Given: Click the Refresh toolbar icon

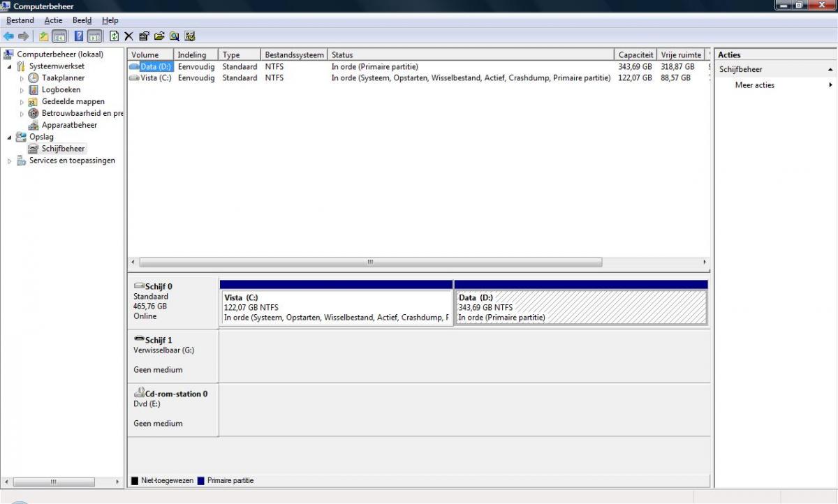Looking at the screenshot, I should [x=114, y=36].
